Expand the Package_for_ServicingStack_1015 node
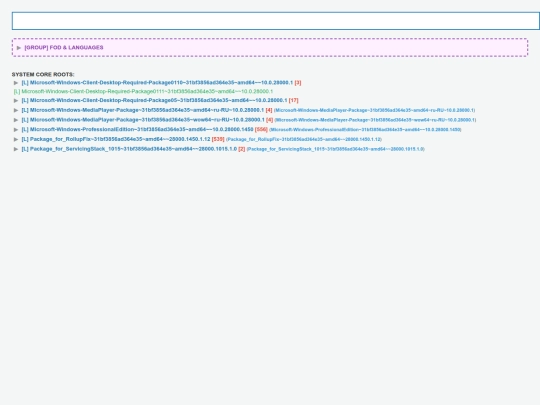The width and height of the screenshot is (540, 405). click(x=16, y=149)
